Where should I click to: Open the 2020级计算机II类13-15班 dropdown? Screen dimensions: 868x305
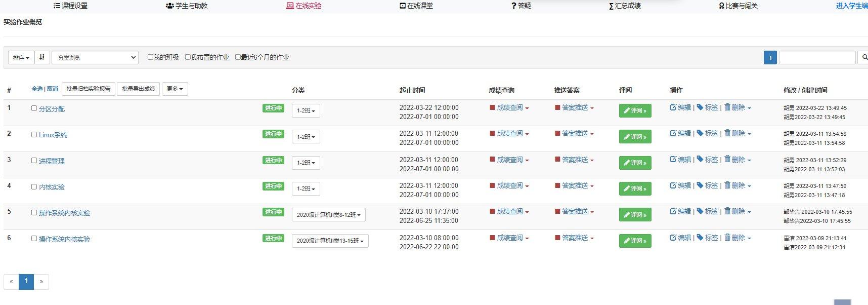coord(330,241)
